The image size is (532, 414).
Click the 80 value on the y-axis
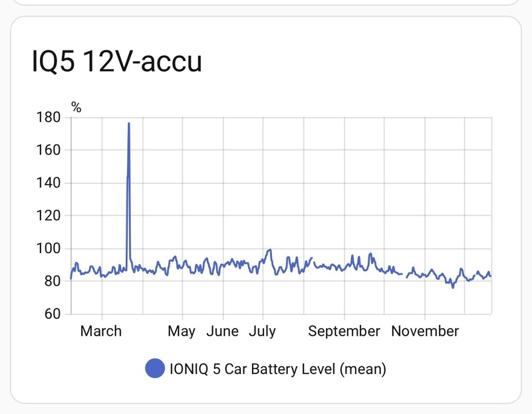coord(53,281)
